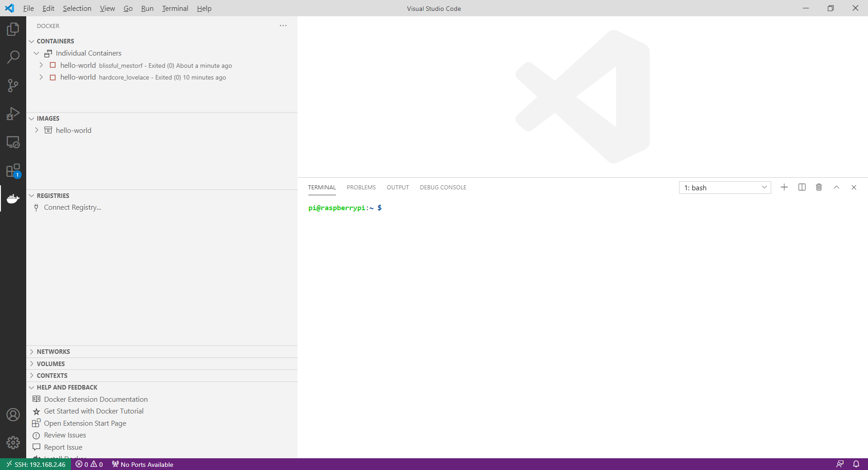Create a new terminal with plus icon

click(x=784, y=187)
